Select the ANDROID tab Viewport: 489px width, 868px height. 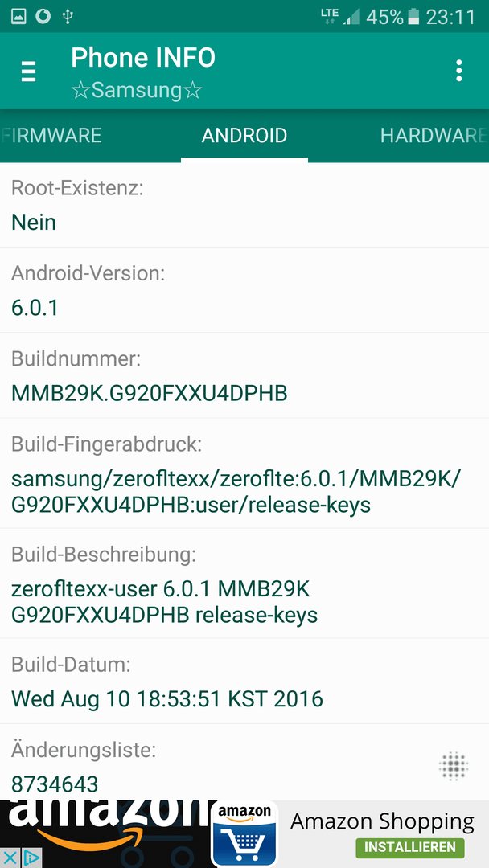tap(244, 136)
